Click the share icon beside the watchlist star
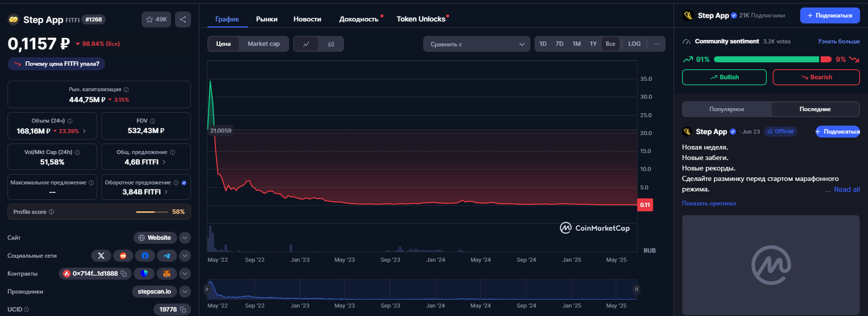Image resolution: width=868 pixels, height=316 pixels. pyautogui.click(x=183, y=19)
